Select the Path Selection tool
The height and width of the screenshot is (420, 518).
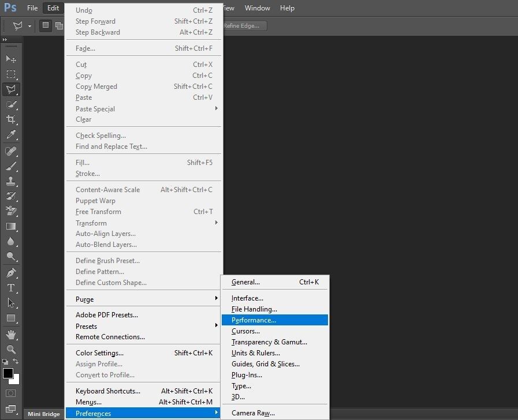click(x=11, y=303)
